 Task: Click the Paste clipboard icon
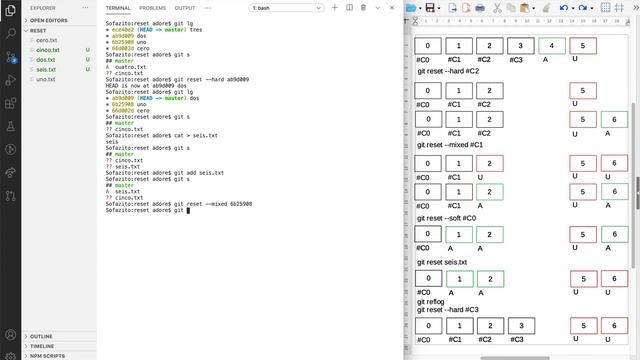(524, 8)
